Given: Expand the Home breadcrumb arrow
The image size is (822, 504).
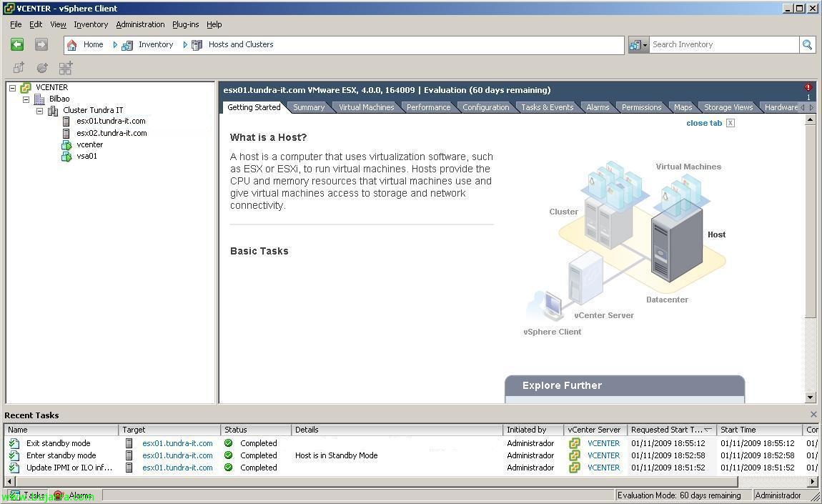Looking at the screenshot, I should (115, 45).
